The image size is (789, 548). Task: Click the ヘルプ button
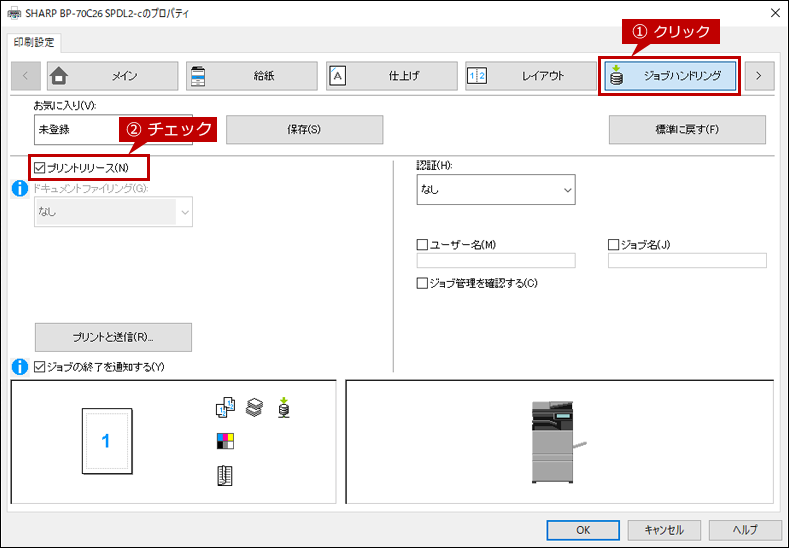(745, 530)
